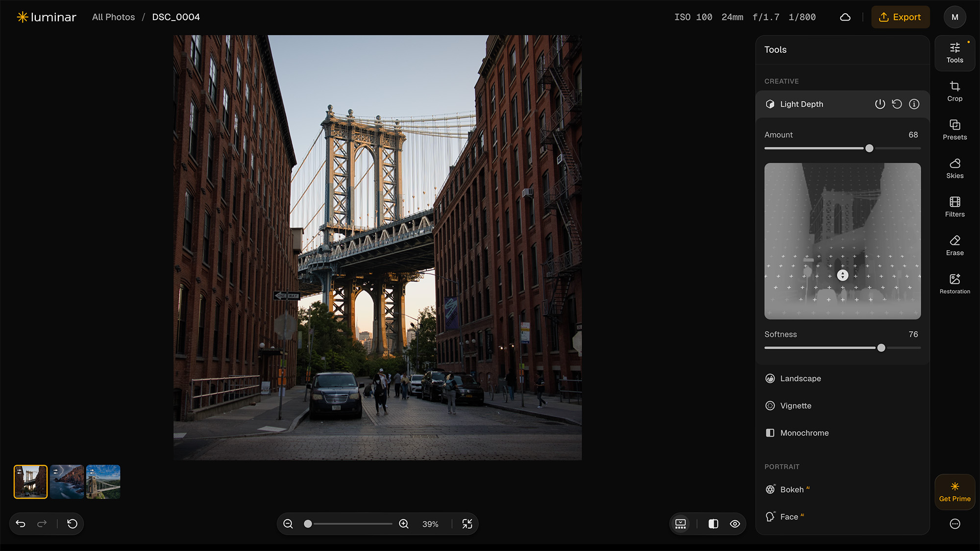Click the DSC_0004 file name
The image size is (980, 551).
[x=176, y=17]
